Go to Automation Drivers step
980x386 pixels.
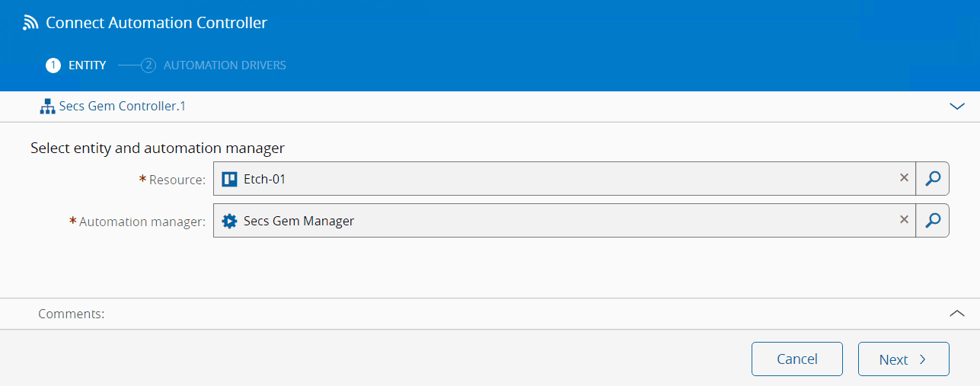tap(225, 65)
